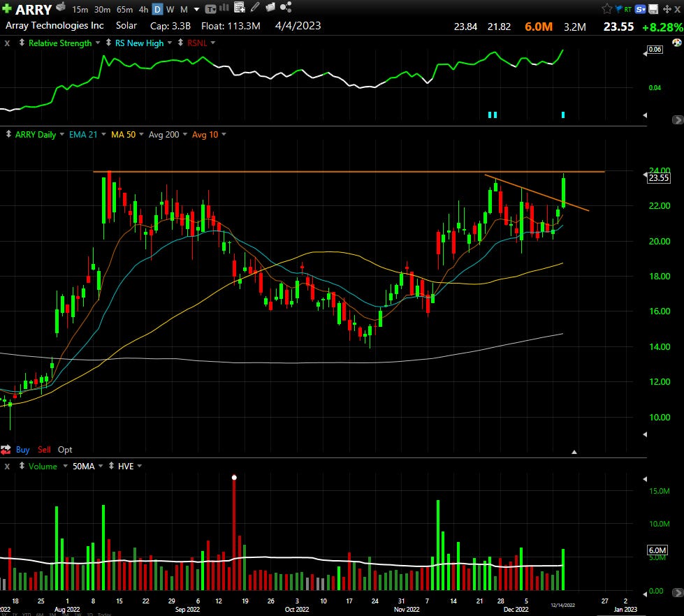This screenshot has width=684, height=616.
Task: Open the timeframe dropdown arrow
Action: [x=197, y=9]
